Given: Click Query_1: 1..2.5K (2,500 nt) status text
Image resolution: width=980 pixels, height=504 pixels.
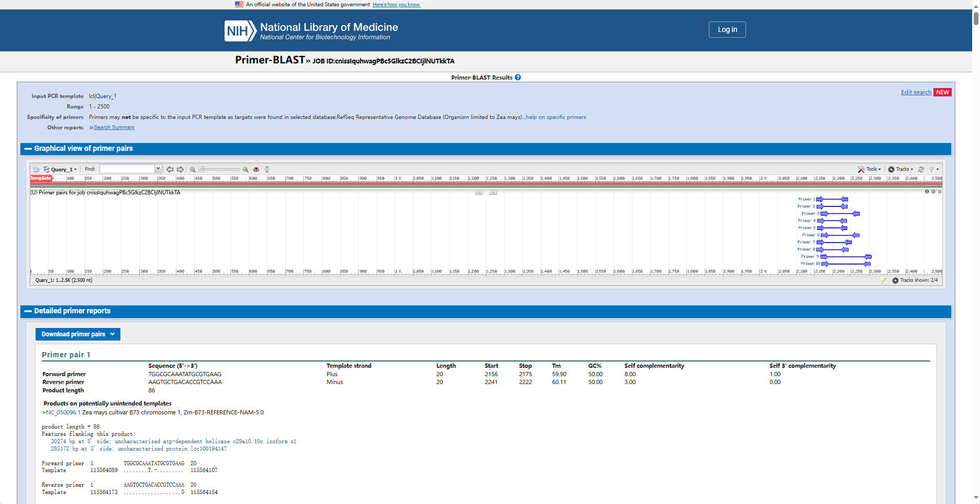Looking at the screenshot, I should coord(64,280).
